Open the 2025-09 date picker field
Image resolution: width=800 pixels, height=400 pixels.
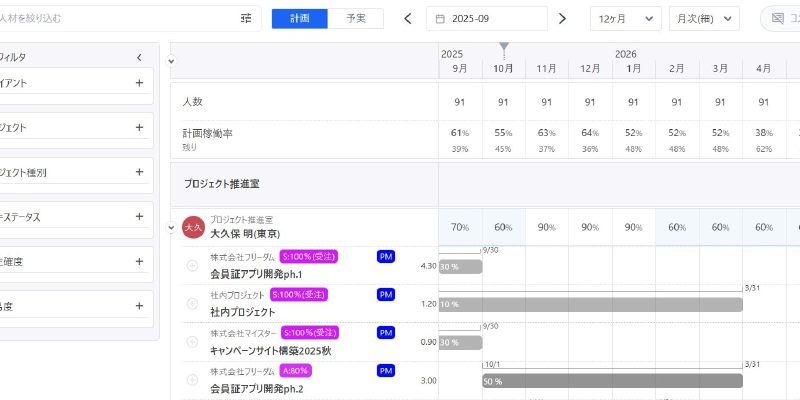click(x=486, y=19)
